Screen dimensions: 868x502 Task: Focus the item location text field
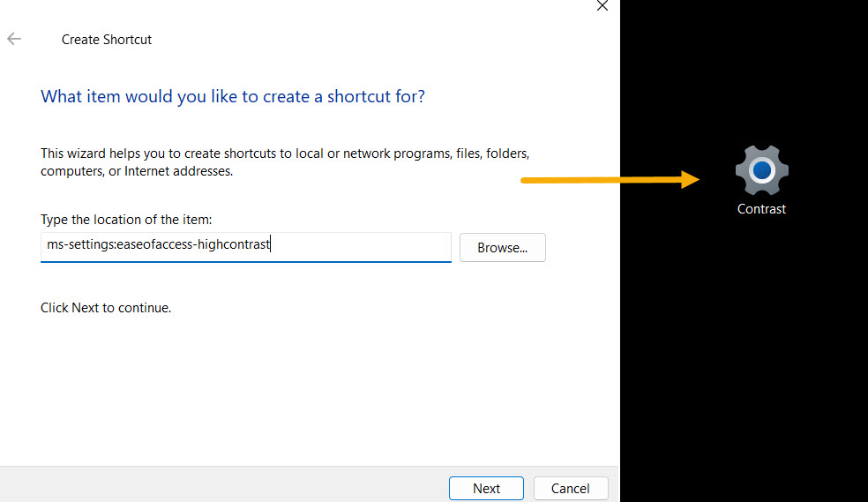[246, 247]
